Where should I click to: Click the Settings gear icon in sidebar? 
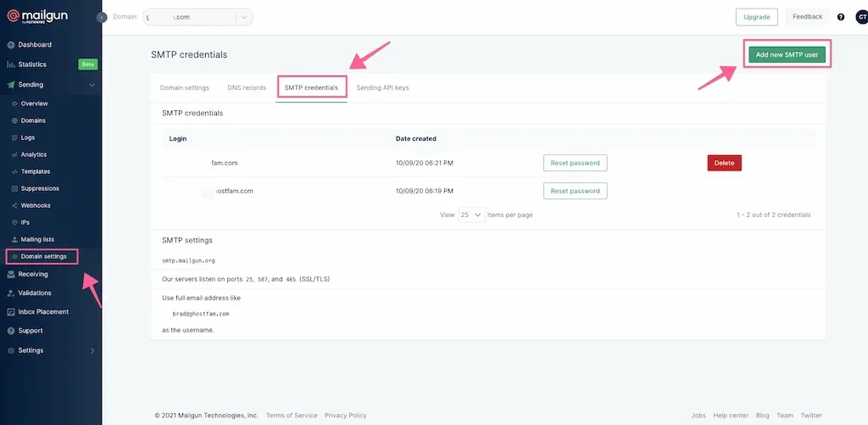point(10,350)
